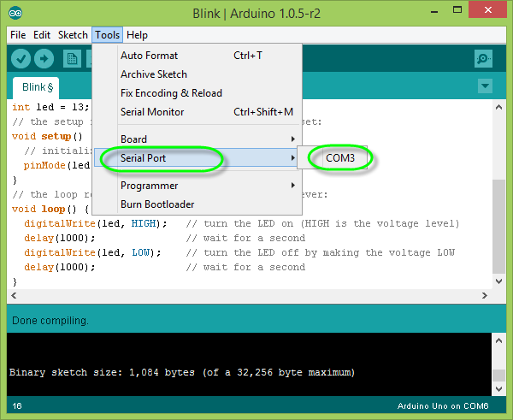
Task: Click the New sketch toolbar icon
Action: click(x=72, y=59)
